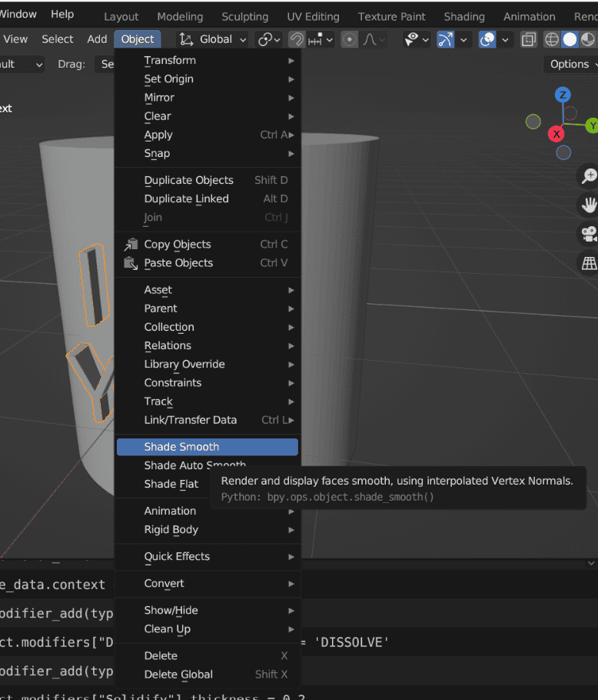Open the Asset submenu
Image resolution: width=598 pixels, height=700 pixels.
208,290
